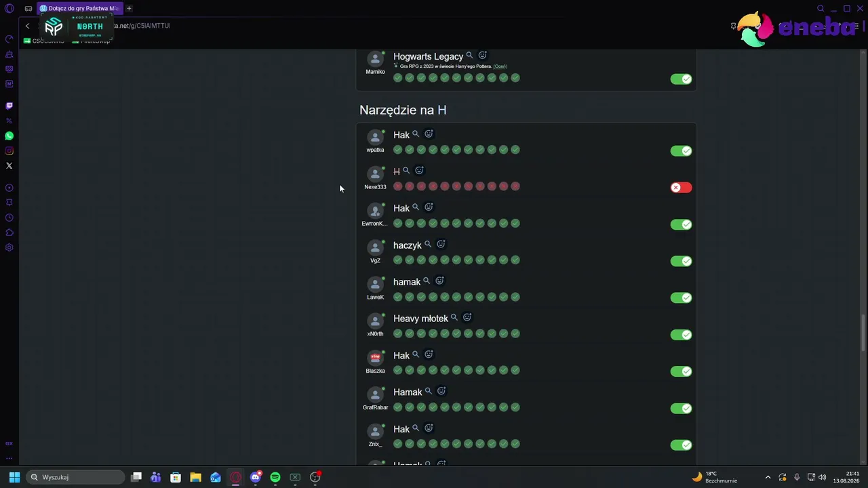Screen dimensions: 868x488
Task: Toggle approval for VgZ's haczyk answer
Action: coord(682,261)
